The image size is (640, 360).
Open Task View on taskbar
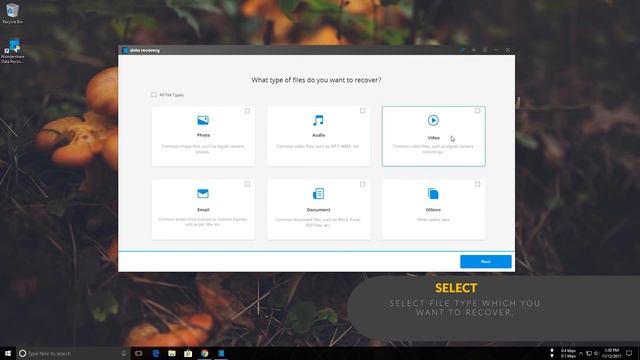point(139,353)
